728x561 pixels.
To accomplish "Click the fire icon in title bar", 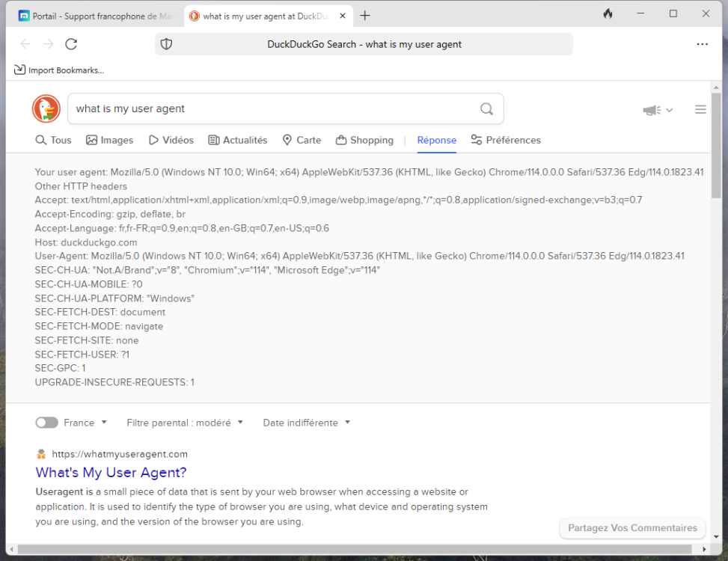I will [608, 14].
